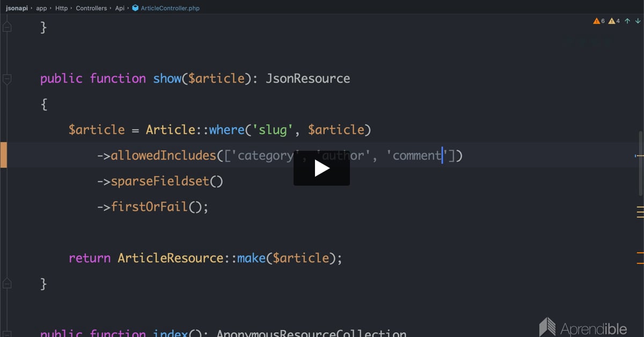Show the 4 yellow weak warnings indicator
The height and width of the screenshot is (337, 644).
(x=614, y=21)
